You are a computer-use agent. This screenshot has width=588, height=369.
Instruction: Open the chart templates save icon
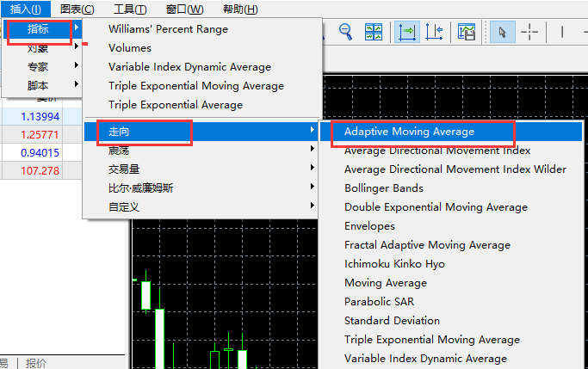click(467, 32)
